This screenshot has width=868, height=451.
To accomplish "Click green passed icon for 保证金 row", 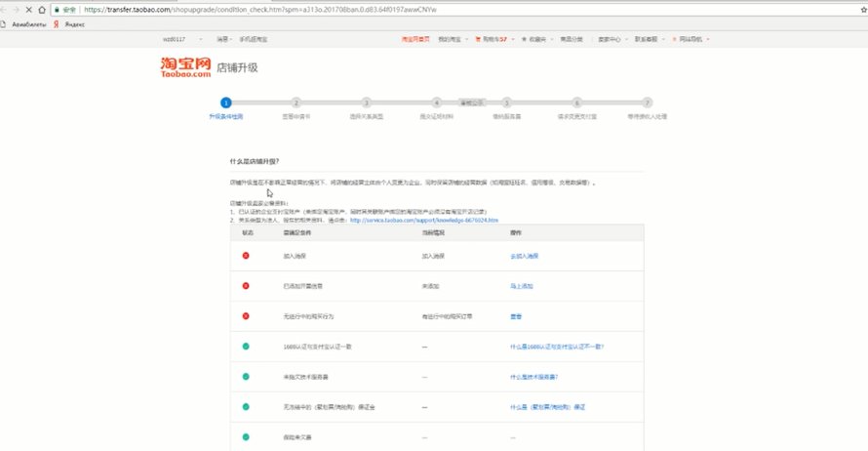I will pos(246,407).
